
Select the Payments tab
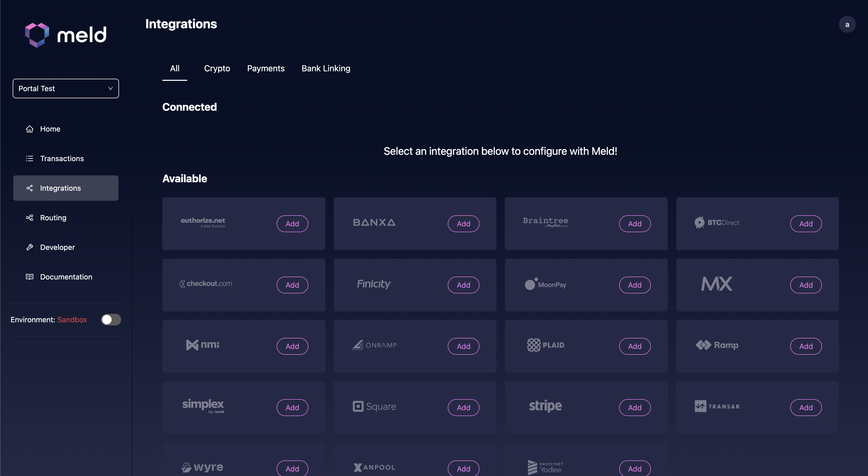coord(266,68)
